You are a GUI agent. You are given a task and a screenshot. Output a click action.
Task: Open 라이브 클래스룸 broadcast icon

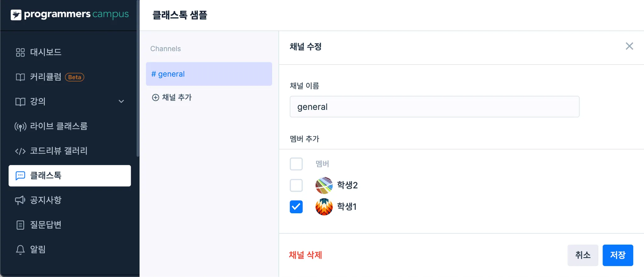[20, 127]
